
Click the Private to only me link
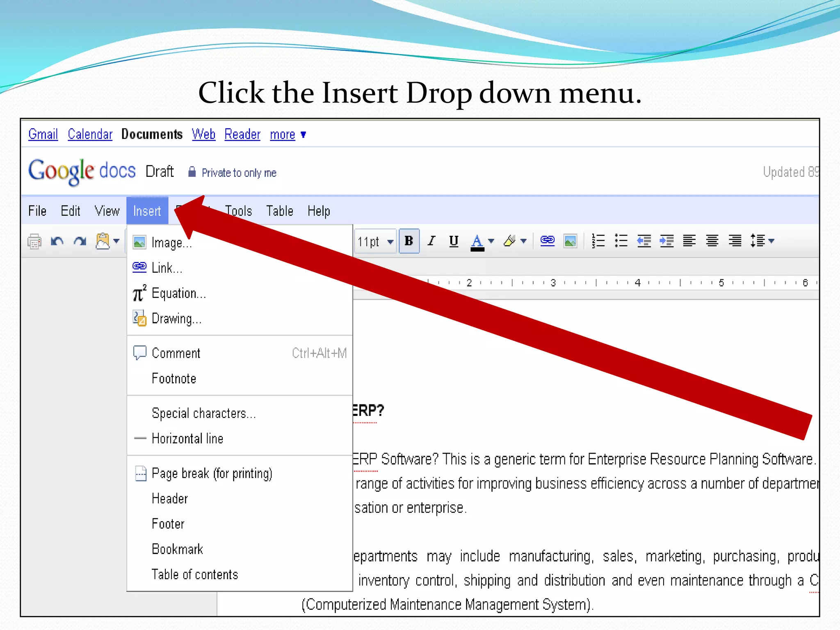239,173
